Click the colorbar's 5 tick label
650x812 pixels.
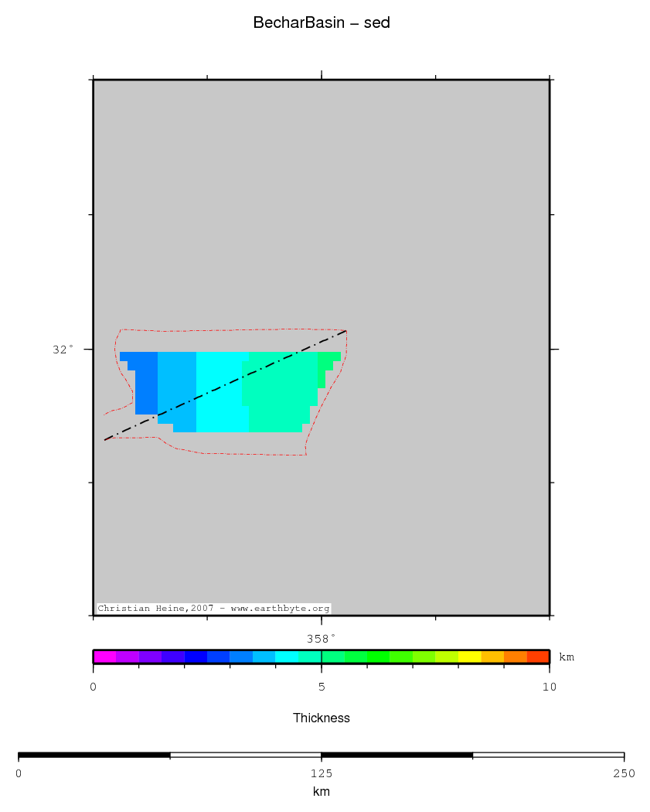(x=322, y=686)
